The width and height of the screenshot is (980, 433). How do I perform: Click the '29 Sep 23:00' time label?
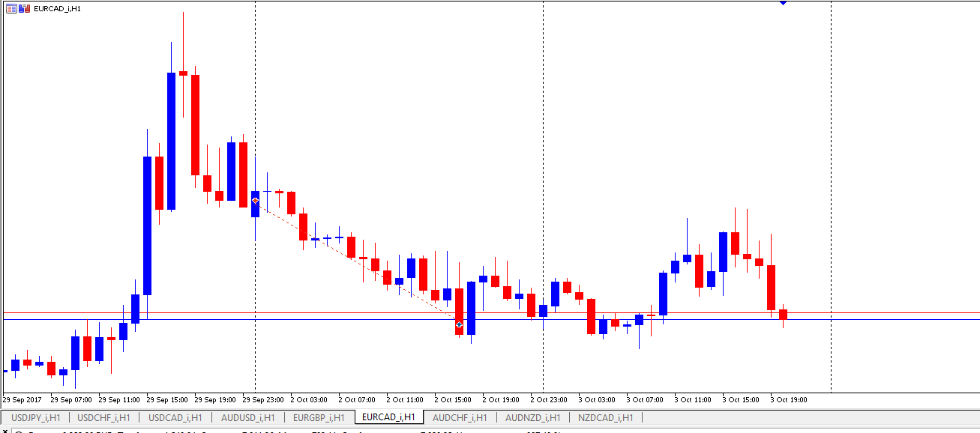point(264,400)
